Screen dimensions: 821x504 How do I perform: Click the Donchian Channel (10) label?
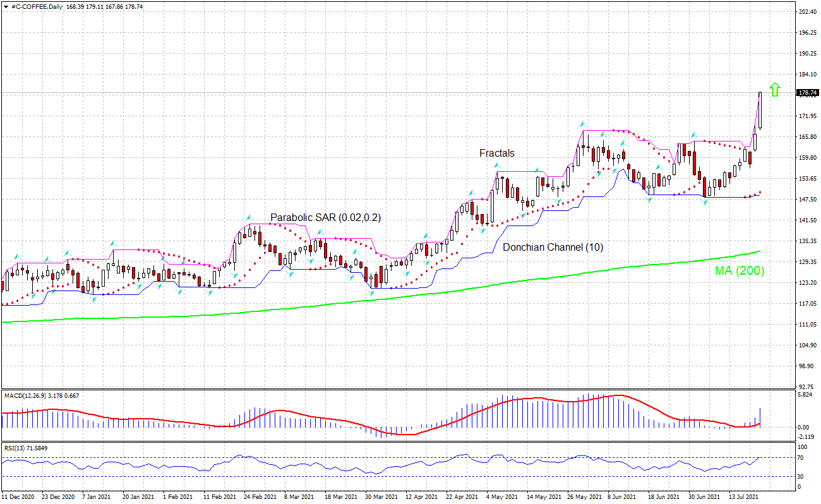(x=553, y=248)
